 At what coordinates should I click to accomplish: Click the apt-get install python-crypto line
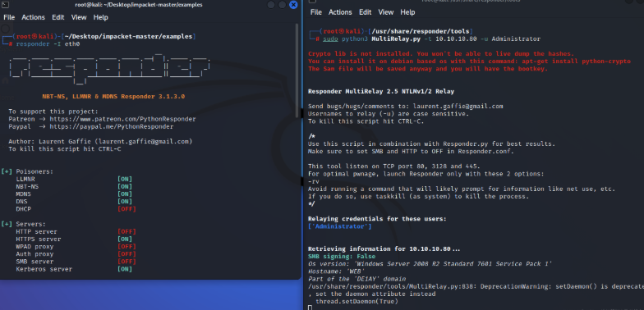coord(469,61)
